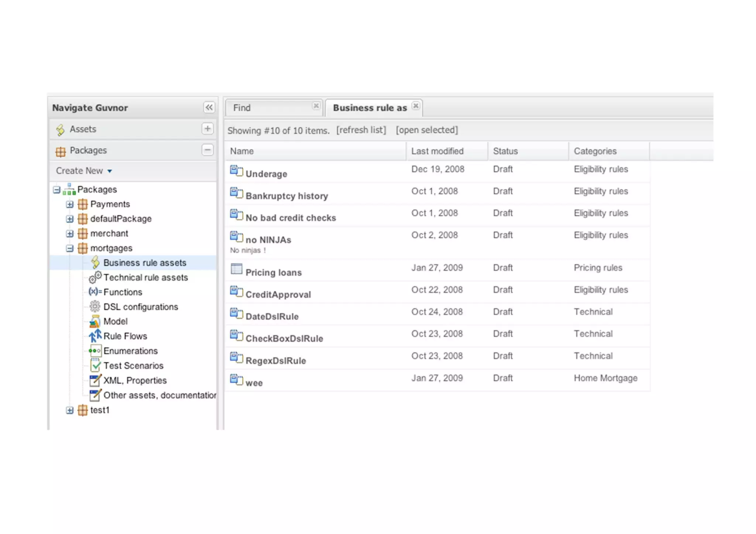This screenshot has height=534, width=756.
Task: Click the Functions (x)= icon
Action: (x=95, y=292)
